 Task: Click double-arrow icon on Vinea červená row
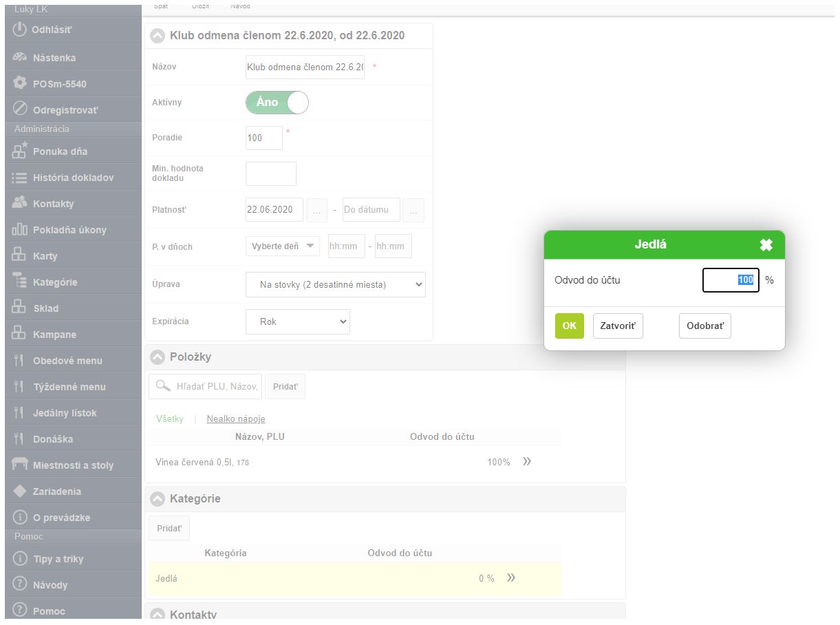tap(527, 461)
